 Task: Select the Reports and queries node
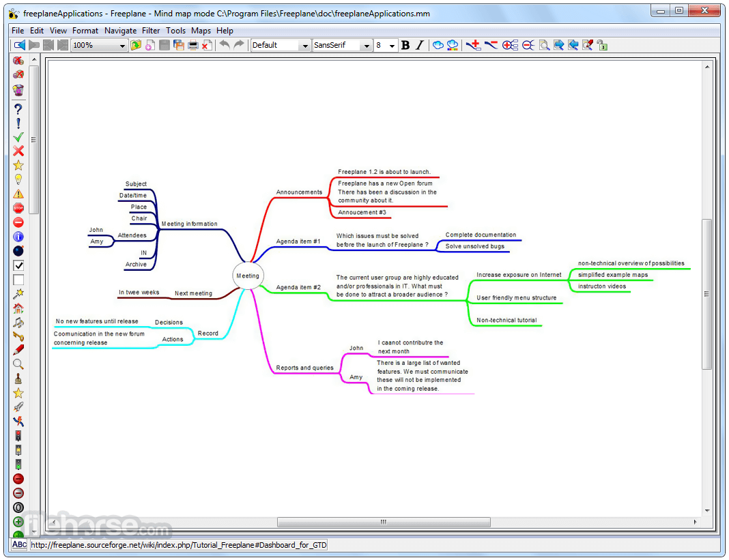click(304, 368)
